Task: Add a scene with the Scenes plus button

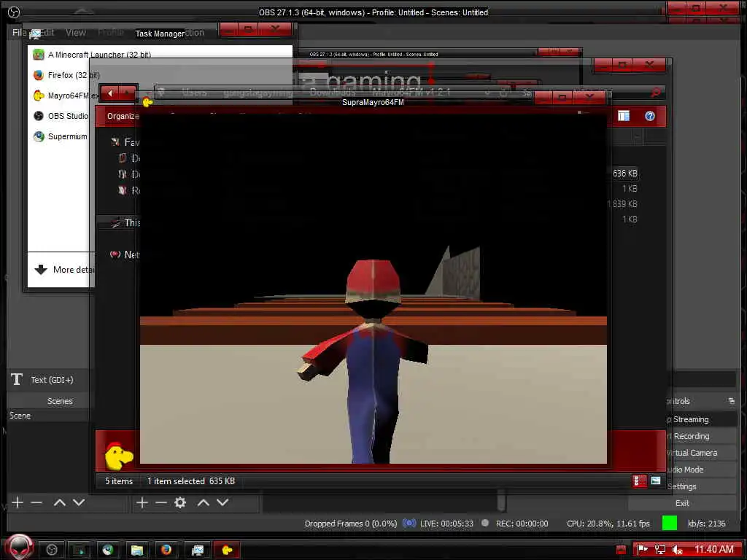Action: tap(18, 502)
